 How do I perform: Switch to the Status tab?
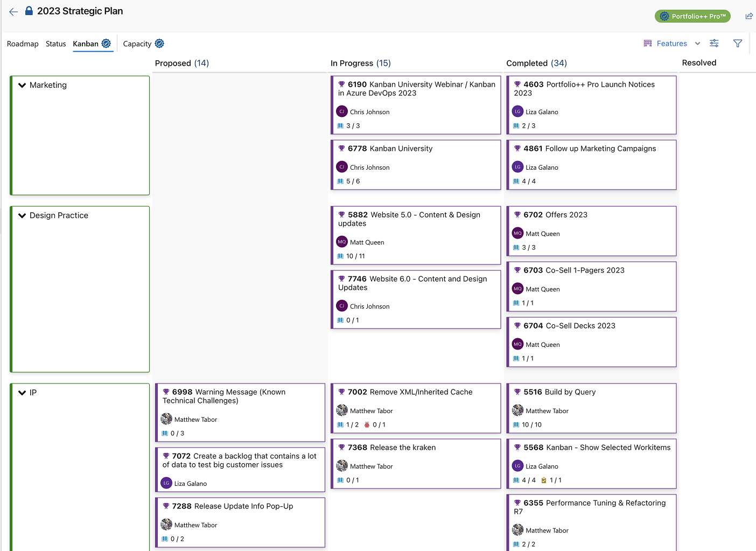[x=55, y=44]
